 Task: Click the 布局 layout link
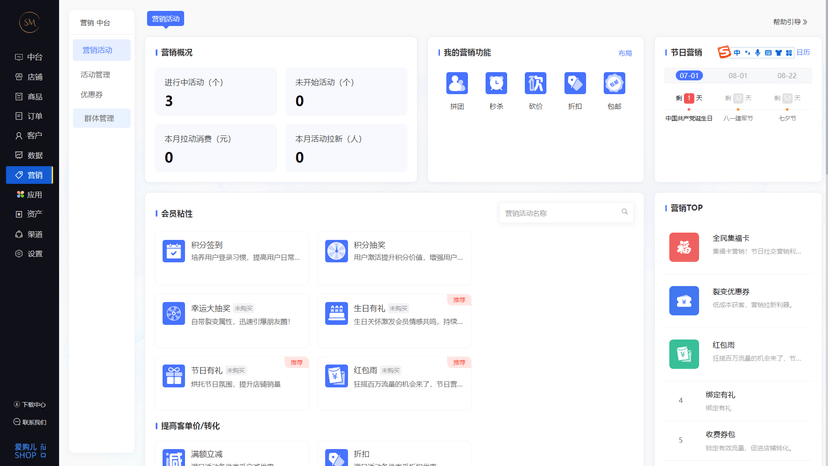click(625, 53)
